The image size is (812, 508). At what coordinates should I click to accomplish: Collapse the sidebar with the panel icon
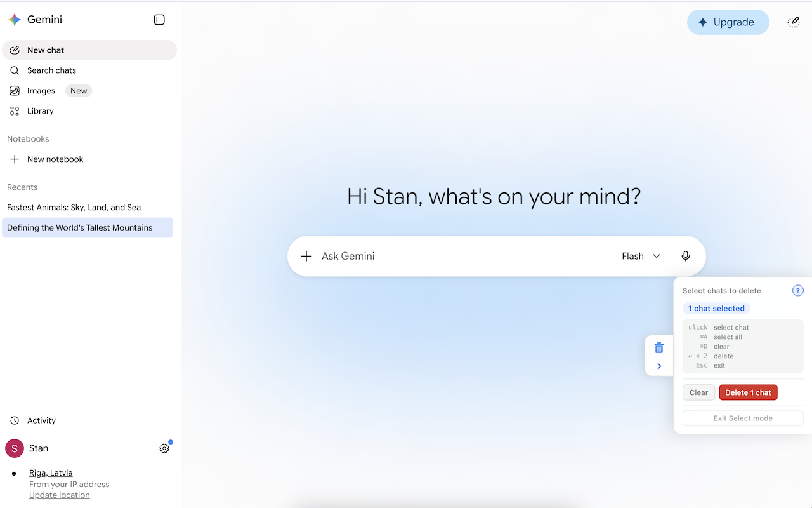tap(159, 20)
